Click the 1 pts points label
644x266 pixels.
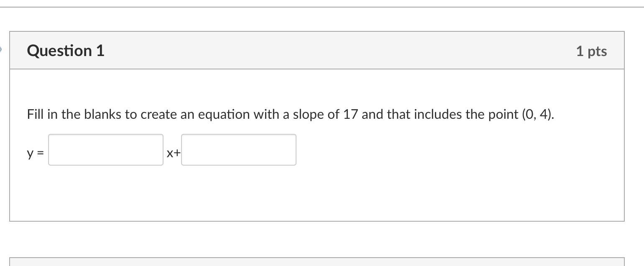(x=591, y=51)
